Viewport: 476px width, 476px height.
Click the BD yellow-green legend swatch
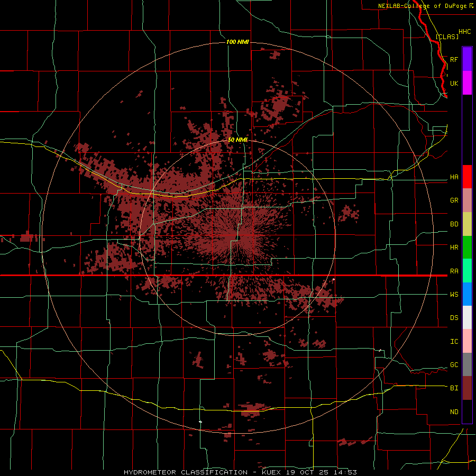click(x=467, y=224)
